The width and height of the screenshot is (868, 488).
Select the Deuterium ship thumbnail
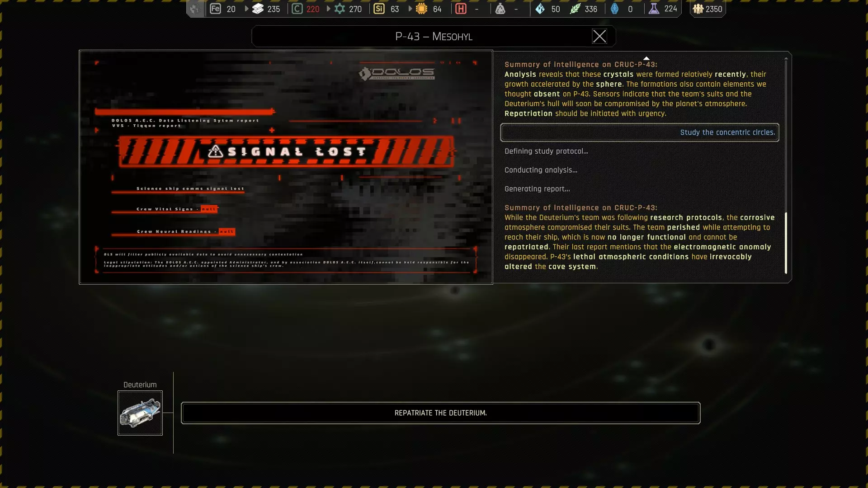tap(140, 413)
